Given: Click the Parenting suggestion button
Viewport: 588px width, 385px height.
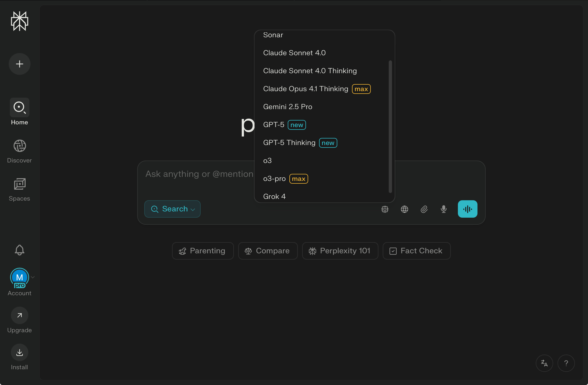Looking at the screenshot, I should pyautogui.click(x=203, y=251).
